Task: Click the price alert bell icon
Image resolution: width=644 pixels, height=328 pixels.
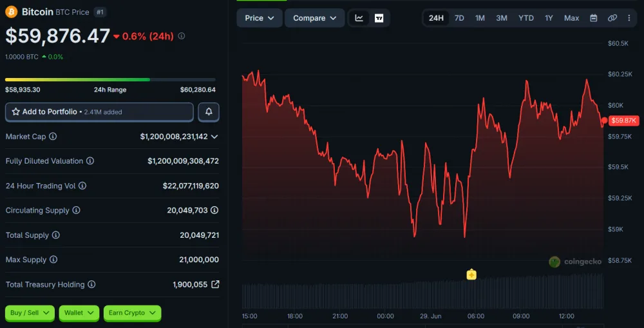Action: click(209, 111)
